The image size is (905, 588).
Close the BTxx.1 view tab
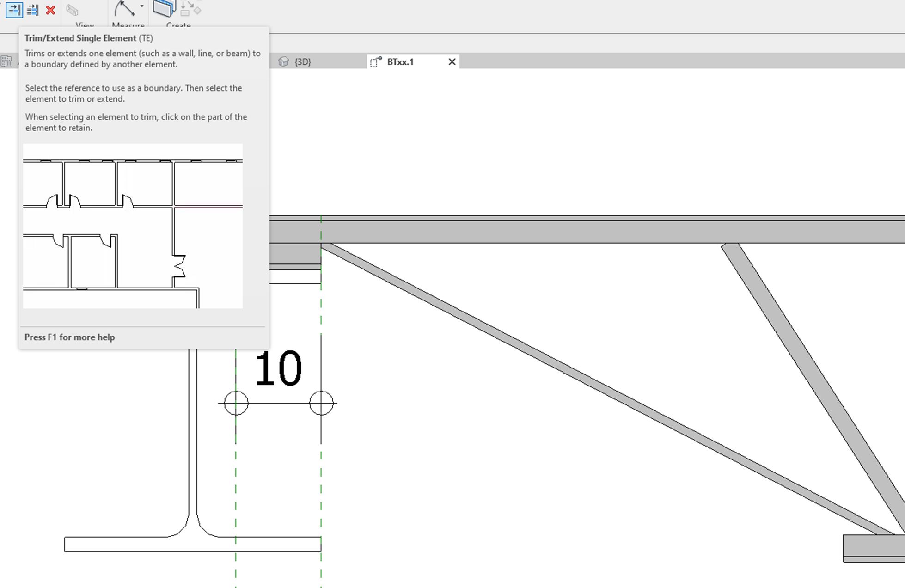coord(452,61)
